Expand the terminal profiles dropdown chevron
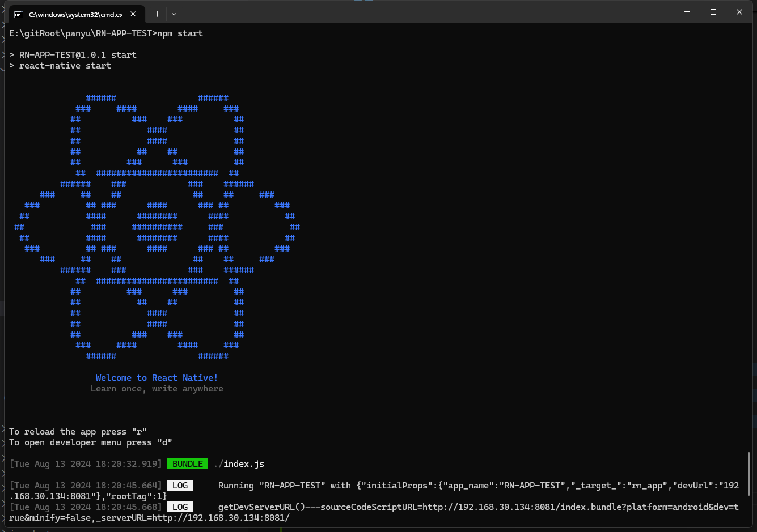The image size is (757, 532). click(174, 14)
